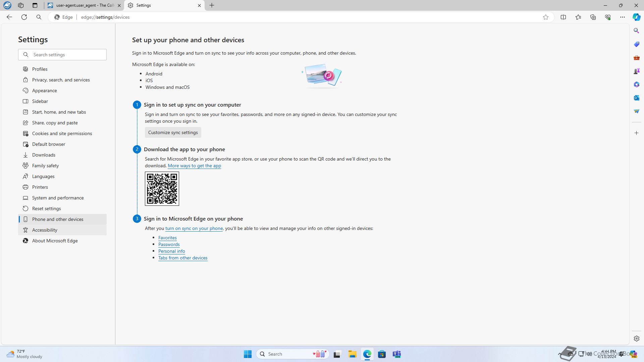Open Microsoft Store from taskbar
This screenshot has width=644, height=362.
(x=382, y=354)
